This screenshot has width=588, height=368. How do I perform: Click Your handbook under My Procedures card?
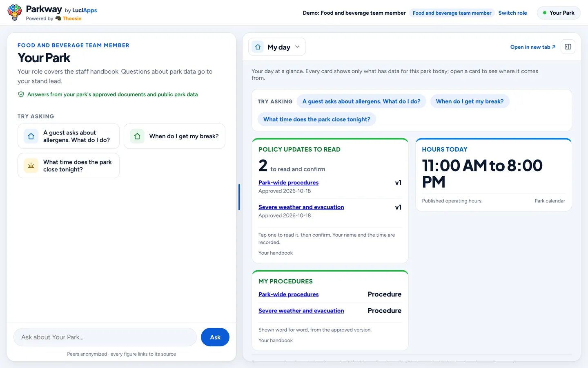(x=276, y=341)
